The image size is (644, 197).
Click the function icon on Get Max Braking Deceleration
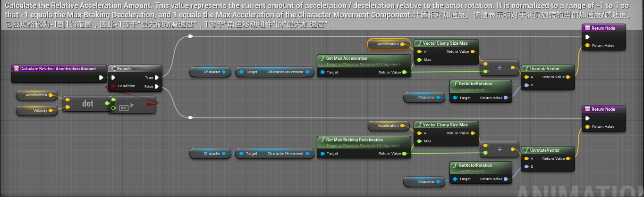(322, 140)
